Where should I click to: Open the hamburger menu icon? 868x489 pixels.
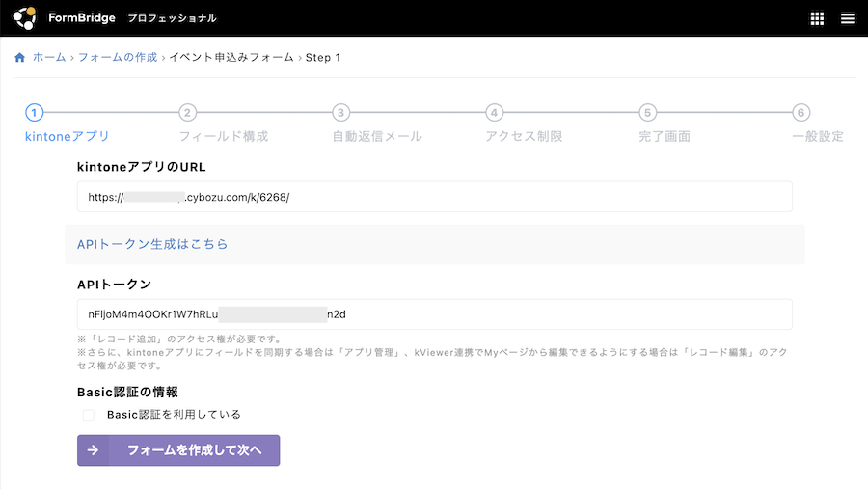[848, 18]
